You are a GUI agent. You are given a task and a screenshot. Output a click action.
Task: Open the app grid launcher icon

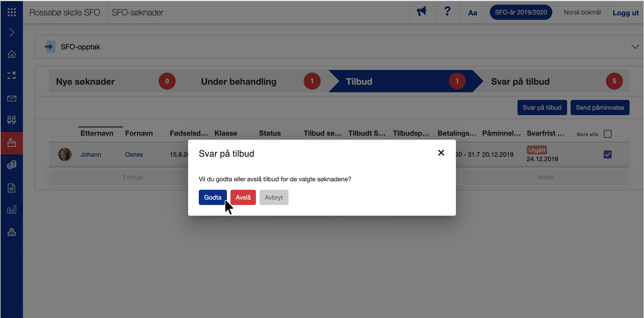12,12
